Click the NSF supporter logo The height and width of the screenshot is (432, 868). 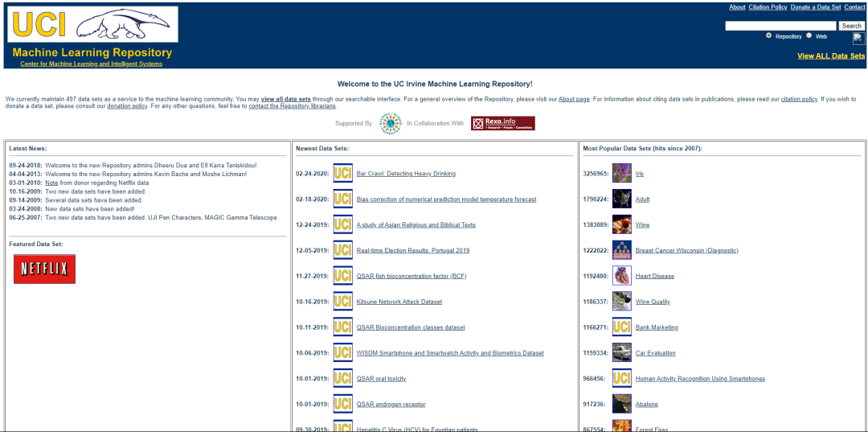391,123
